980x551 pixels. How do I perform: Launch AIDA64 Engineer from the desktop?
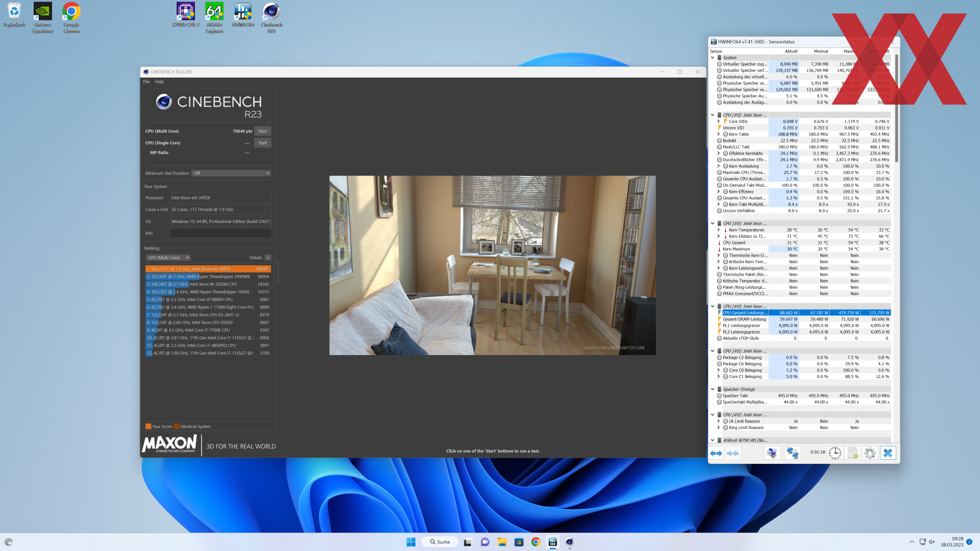point(214,18)
